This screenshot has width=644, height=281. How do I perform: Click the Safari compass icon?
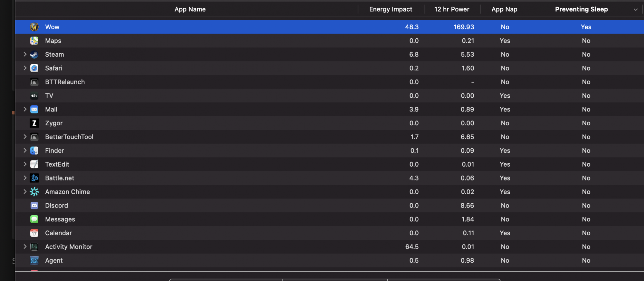(x=34, y=68)
